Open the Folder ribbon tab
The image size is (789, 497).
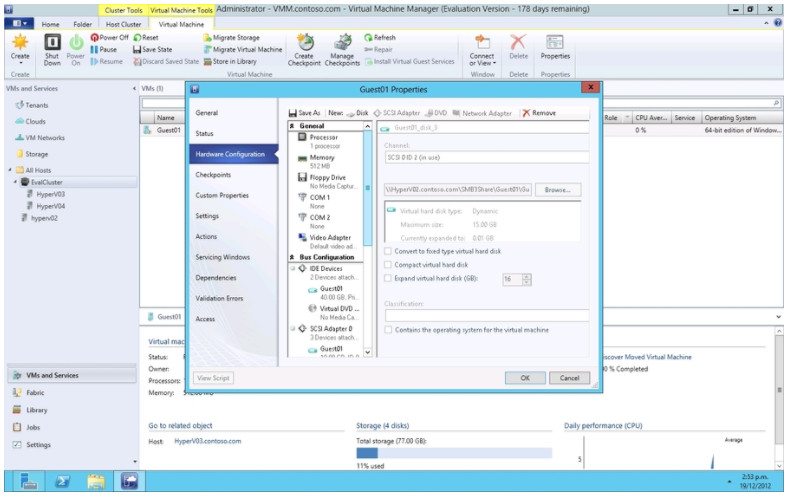tap(83, 24)
